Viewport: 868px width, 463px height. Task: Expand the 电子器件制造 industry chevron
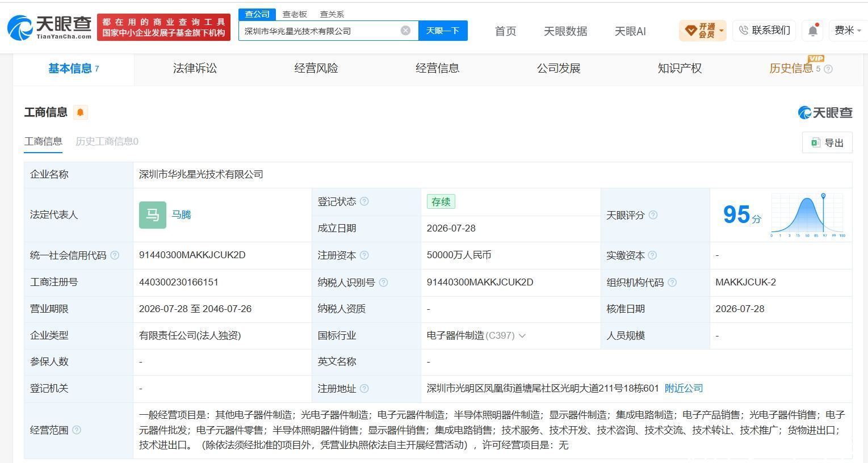tap(522, 336)
